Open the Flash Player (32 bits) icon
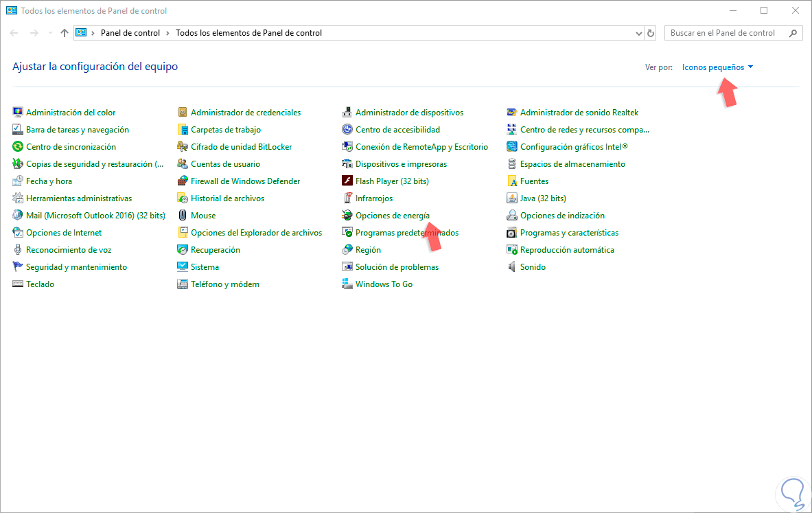Screen dimensions: 812x513 tap(347, 181)
